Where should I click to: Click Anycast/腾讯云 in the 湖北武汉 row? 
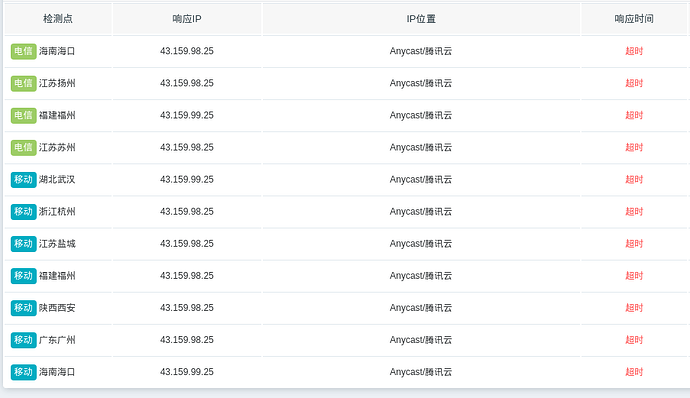click(421, 180)
